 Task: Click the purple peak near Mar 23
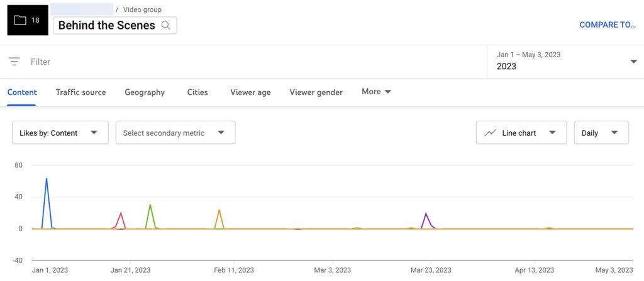(x=426, y=214)
